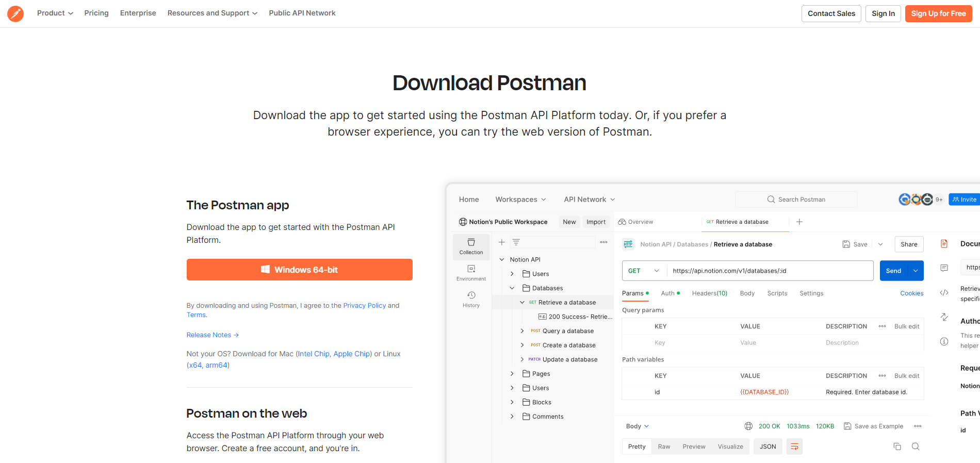This screenshot has height=463, width=980.
Task: Open the Product dropdown menu
Action: pos(55,13)
